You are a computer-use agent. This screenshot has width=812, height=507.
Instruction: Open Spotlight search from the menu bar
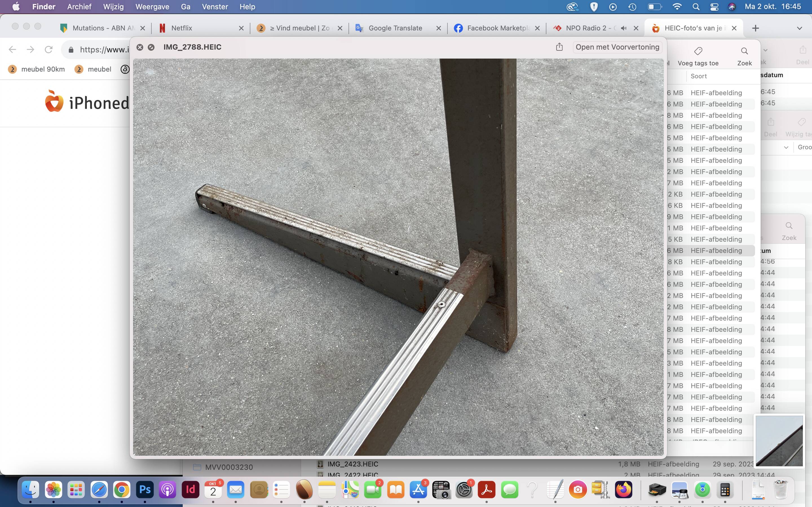coord(696,6)
